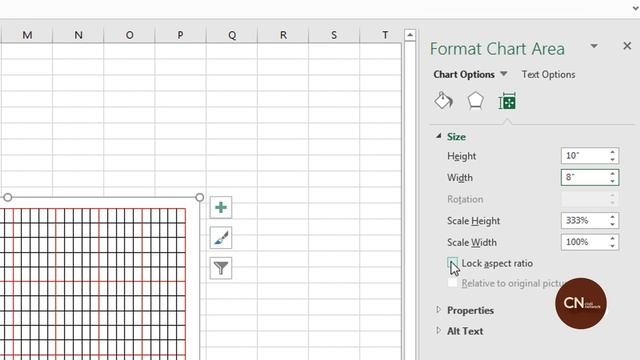Click the ribbon collapse chevron
The image size is (640, 360).
636,8
